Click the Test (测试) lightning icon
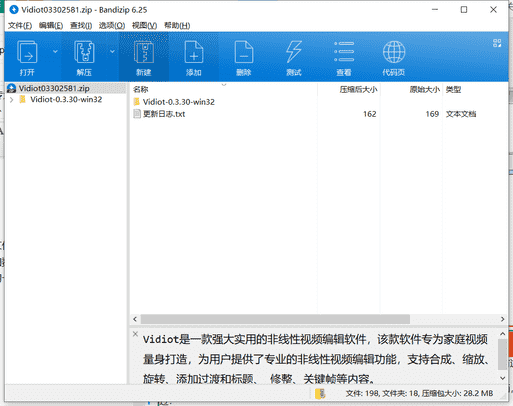The image size is (513, 406). pos(294,52)
